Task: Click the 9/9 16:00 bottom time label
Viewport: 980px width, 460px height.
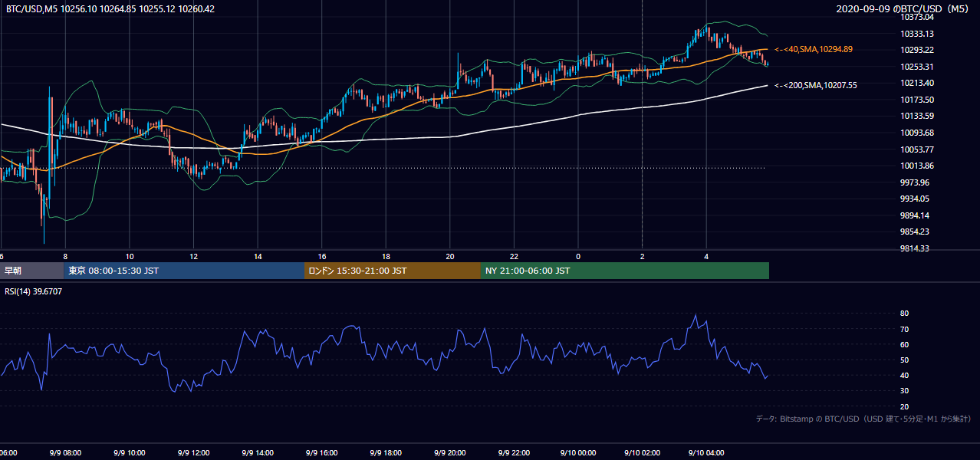Action: 322,453
